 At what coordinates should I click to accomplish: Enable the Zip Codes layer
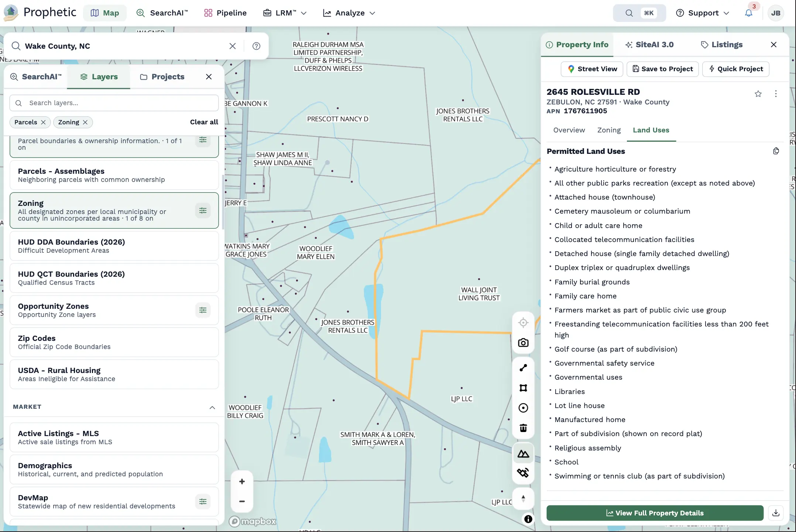click(x=114, y=342)
